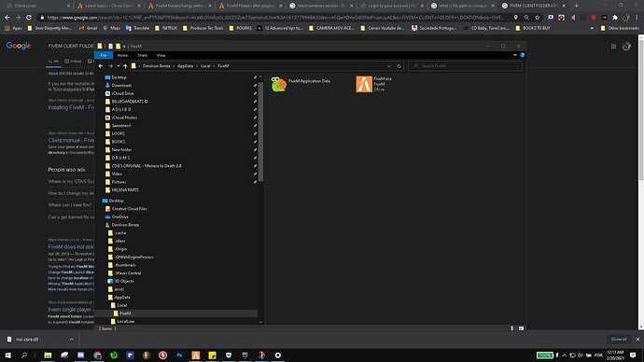The image size is (644, 362).
Task: Open Google apps grid icon
Action: (613, 47)
